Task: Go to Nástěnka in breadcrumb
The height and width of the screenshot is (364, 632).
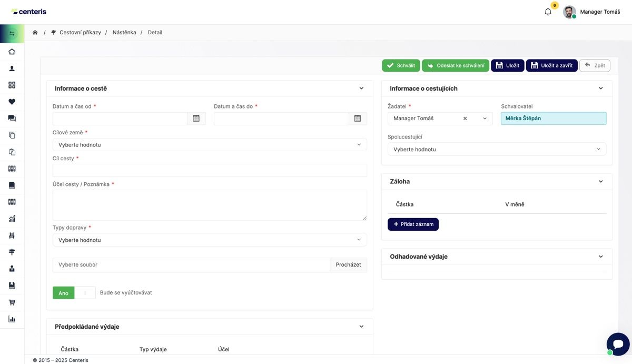Action: (124, 32)
